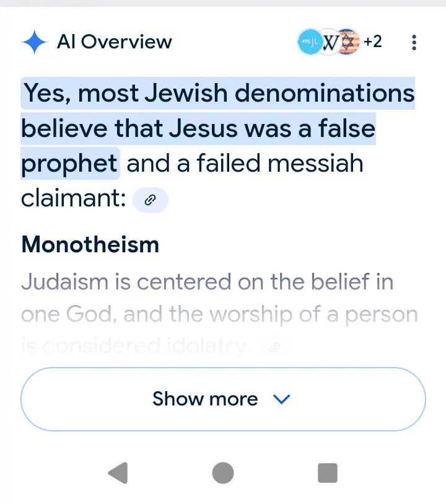446x504 pixels.
Task: Show the +2 additional sources
Action: point(373,42)
